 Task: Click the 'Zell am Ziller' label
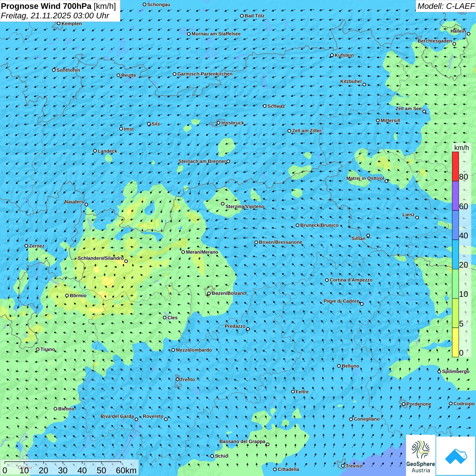pyautogui.click(x=306, y=131)
